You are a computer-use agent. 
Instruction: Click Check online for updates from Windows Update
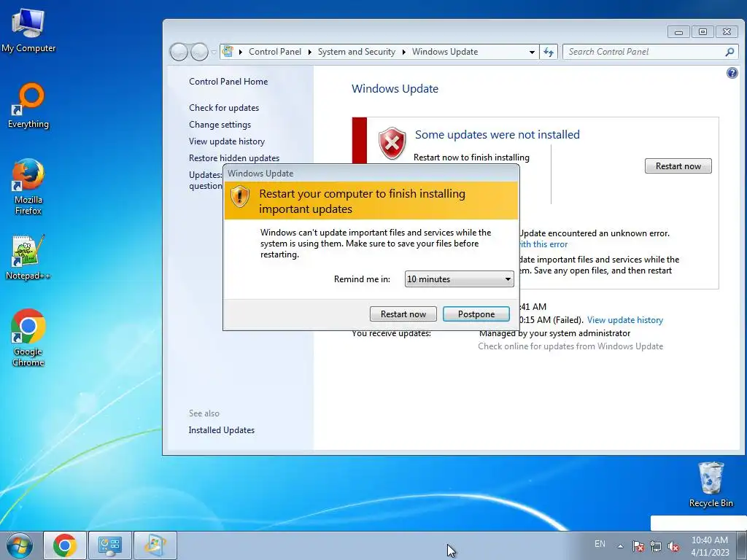click(x=570, y=346)
